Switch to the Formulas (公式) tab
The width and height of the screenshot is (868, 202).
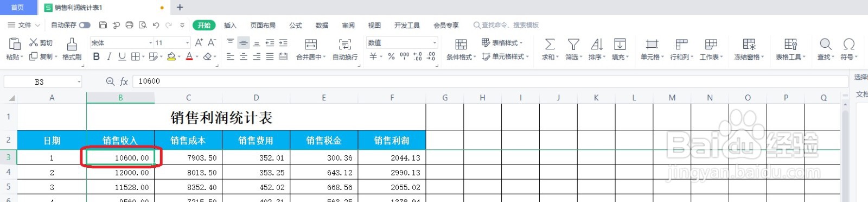(x=296, y=25)
